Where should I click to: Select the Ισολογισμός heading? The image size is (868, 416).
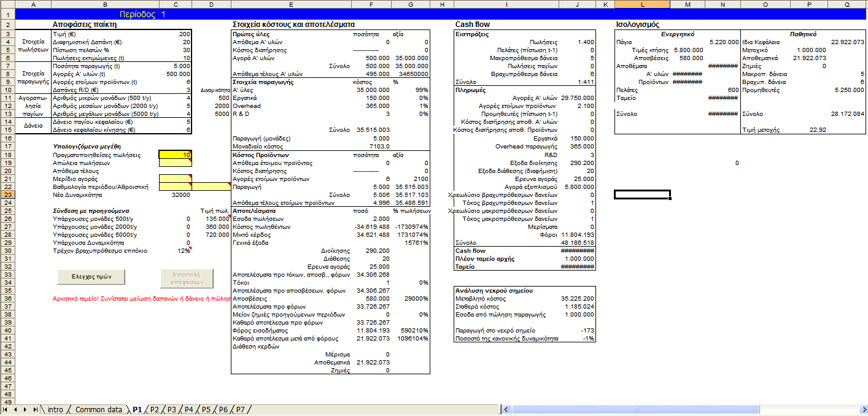[637, 25]
